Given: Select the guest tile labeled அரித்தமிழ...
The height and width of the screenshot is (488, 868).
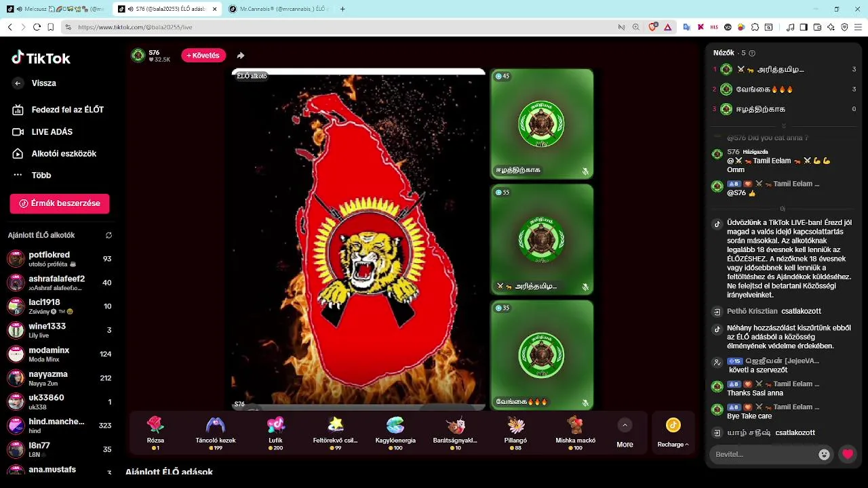Looking at the screenshot, I should click(x=542, y=240).
